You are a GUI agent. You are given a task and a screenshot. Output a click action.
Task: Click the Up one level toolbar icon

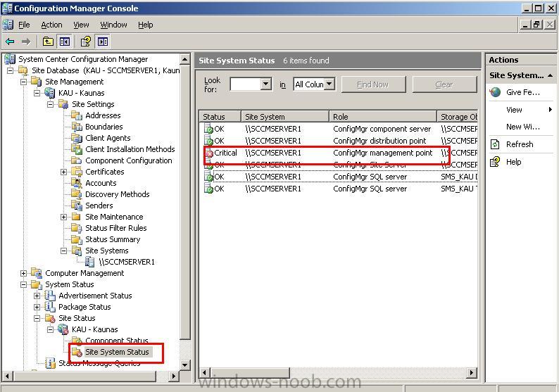pyautogui.click(x=48, y=42)
